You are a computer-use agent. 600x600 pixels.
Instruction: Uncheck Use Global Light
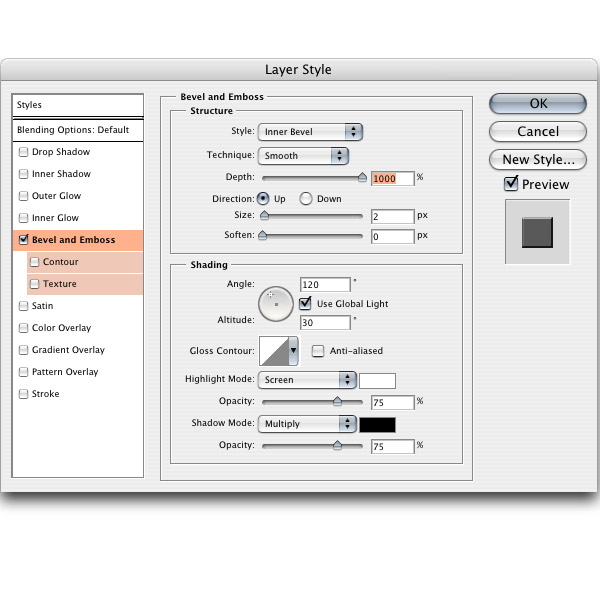coord(305,303)
